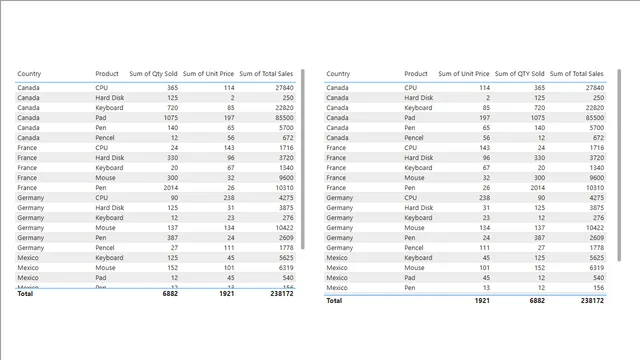Screen dimensions: 640x360
Task: Sort left table by Country header
Action: (x=29, y=74)
